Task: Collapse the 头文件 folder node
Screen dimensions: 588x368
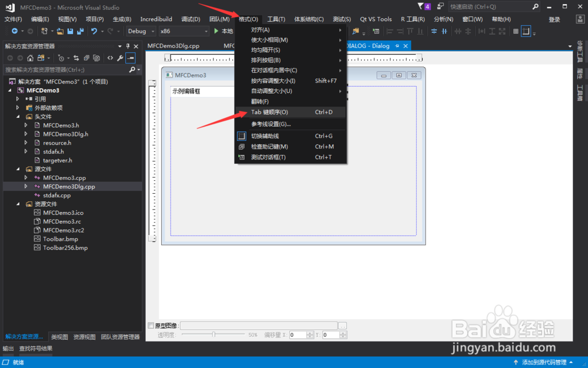Action: tap(18, 117)
